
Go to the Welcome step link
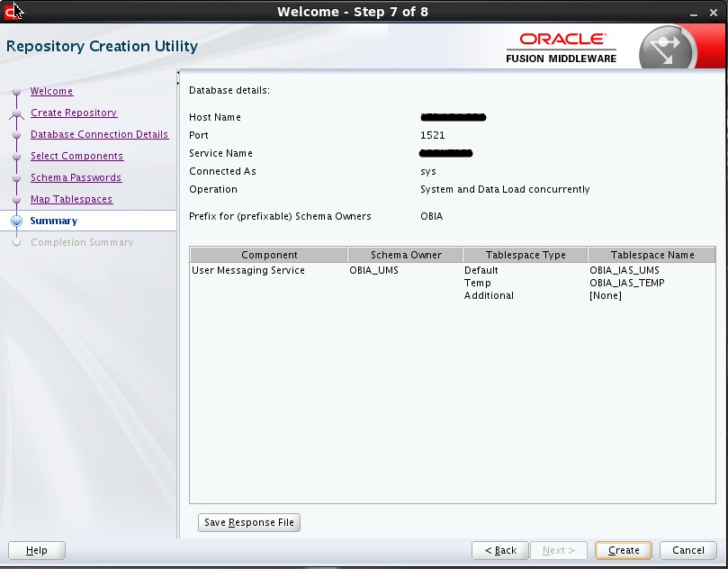pos(51,91)
